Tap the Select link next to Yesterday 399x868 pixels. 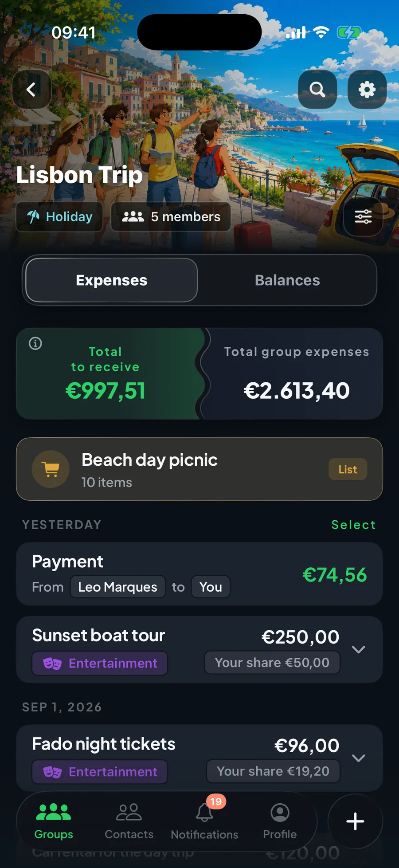pos(353,525)
